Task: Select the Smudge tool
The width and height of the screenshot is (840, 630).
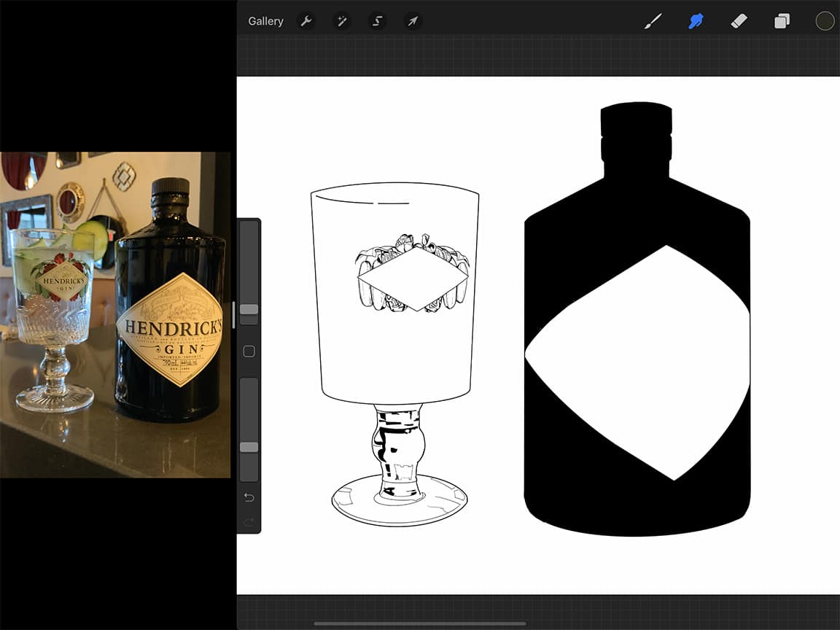Action: pos(696,21)
